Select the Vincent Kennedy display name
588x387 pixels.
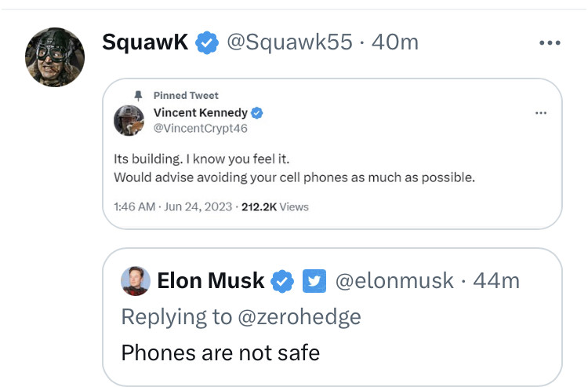200,112
